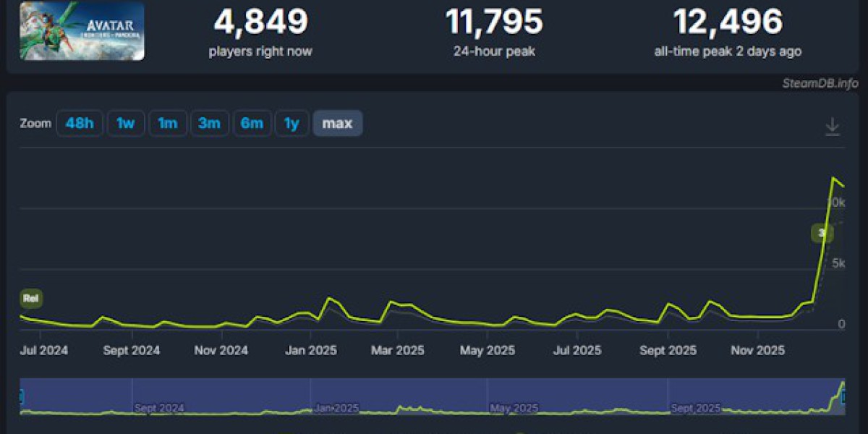
Task: Open the SteamDB.info credit link
Action: pos(820,82)
